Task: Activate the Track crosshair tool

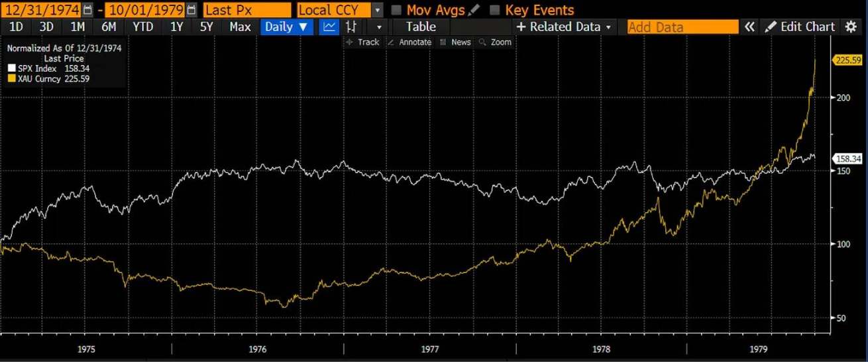Action: click(362, 42)
